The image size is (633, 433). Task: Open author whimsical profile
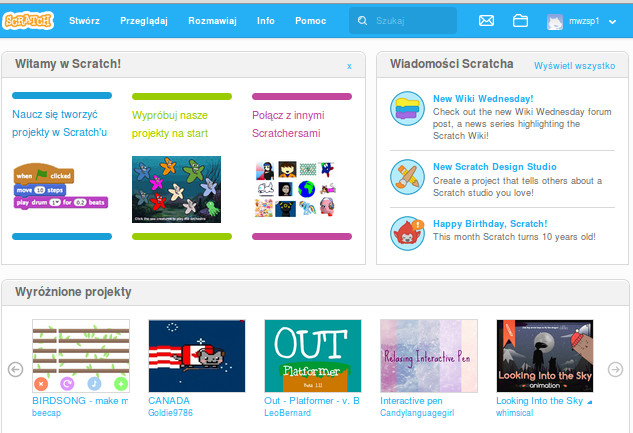(515, 413)
